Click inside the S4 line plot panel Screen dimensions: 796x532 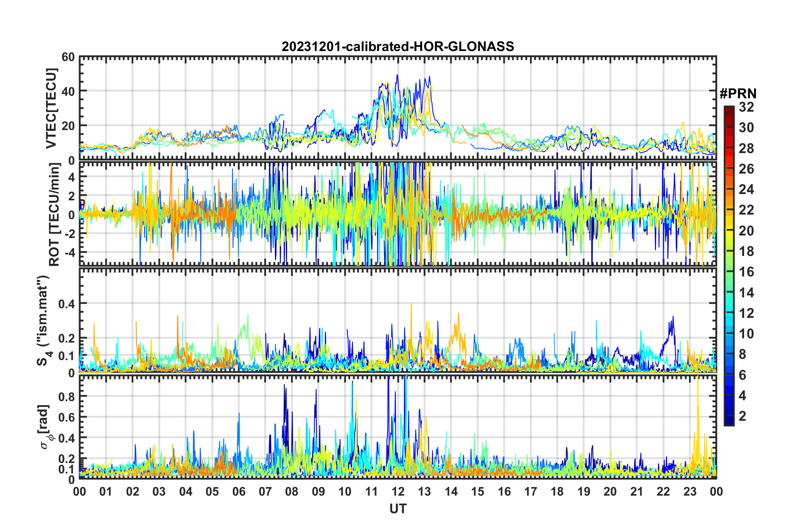tap(398, 320)
